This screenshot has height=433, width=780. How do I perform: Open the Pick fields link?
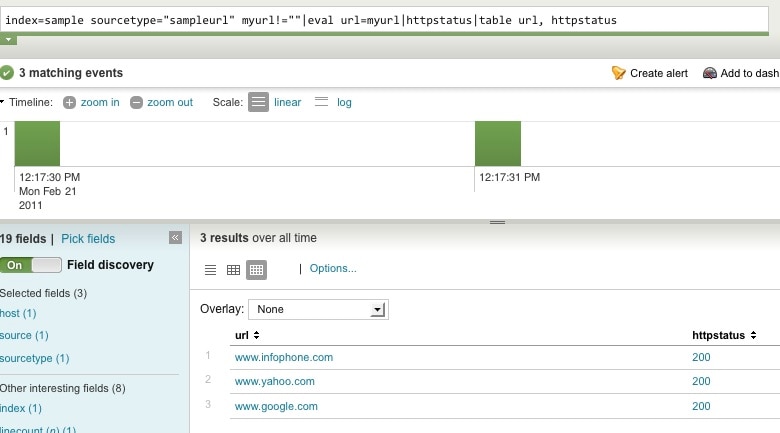point(88,239)
